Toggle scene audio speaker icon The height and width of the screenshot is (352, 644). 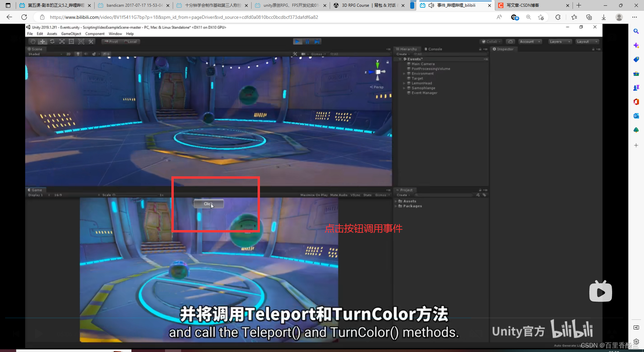tap(86, 54)
